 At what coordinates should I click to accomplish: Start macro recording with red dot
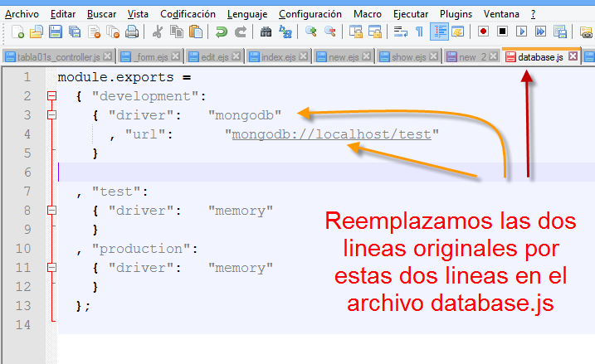pyautogui.click(x=483, y=32)
